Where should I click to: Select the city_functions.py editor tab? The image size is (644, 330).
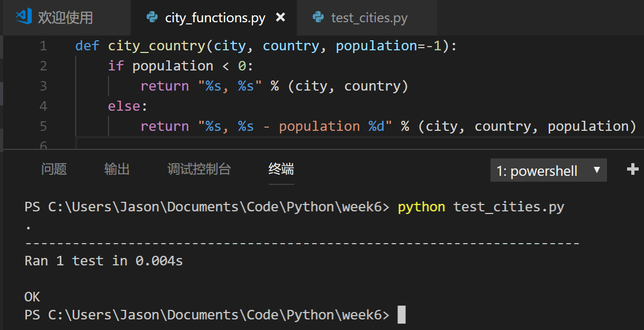[x=214, y=17]
